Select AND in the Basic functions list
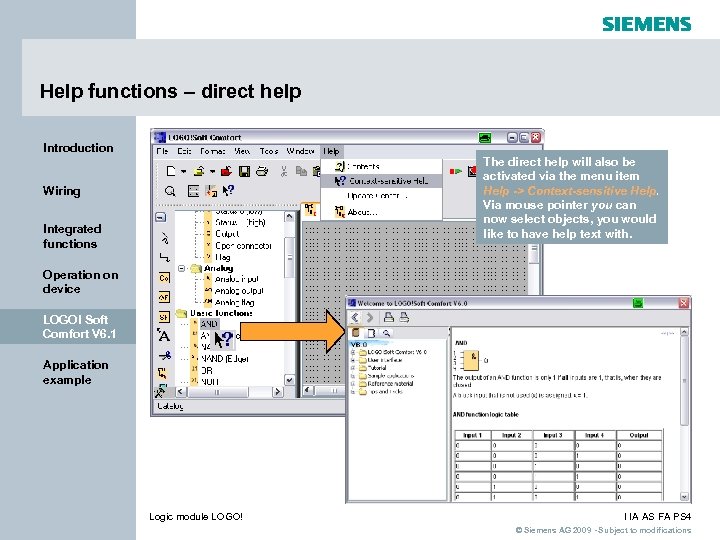720x540 pixels. (209, 324)
